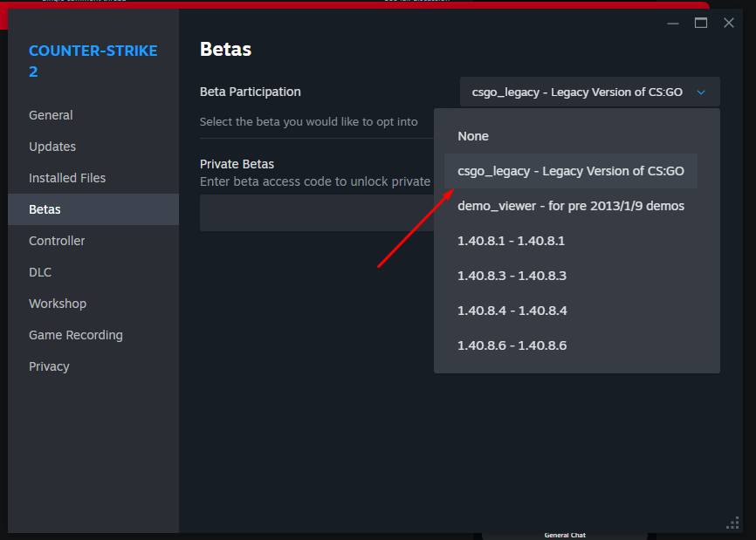Select the 1.40.8.1 beta version
756x540 pixels.
(571, 241)
